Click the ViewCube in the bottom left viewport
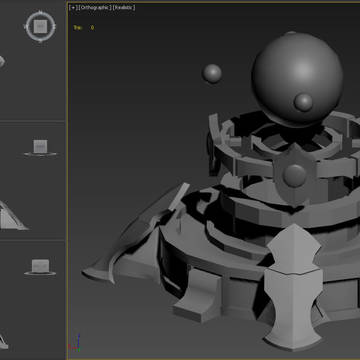This screenshot has height=360, width=360. tap(40, 267)
